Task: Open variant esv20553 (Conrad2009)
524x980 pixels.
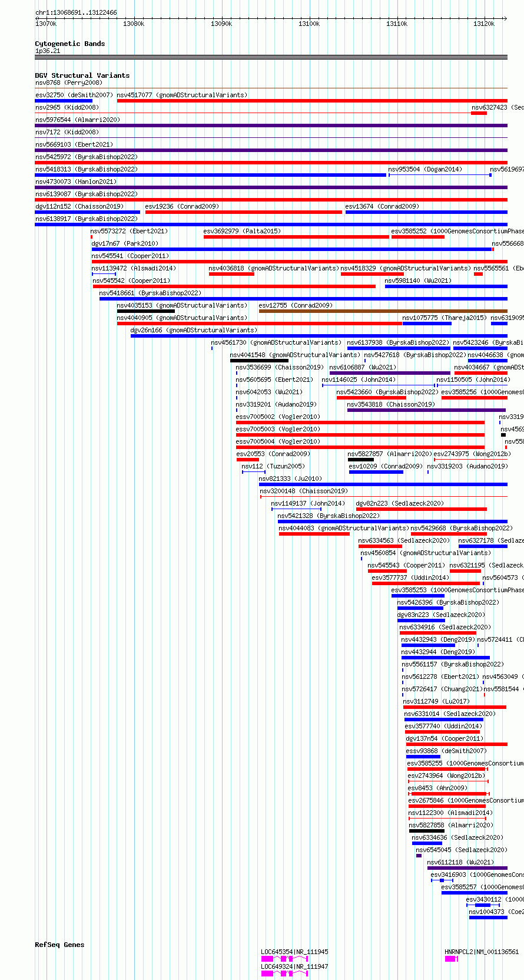Action: coord(273,454)
